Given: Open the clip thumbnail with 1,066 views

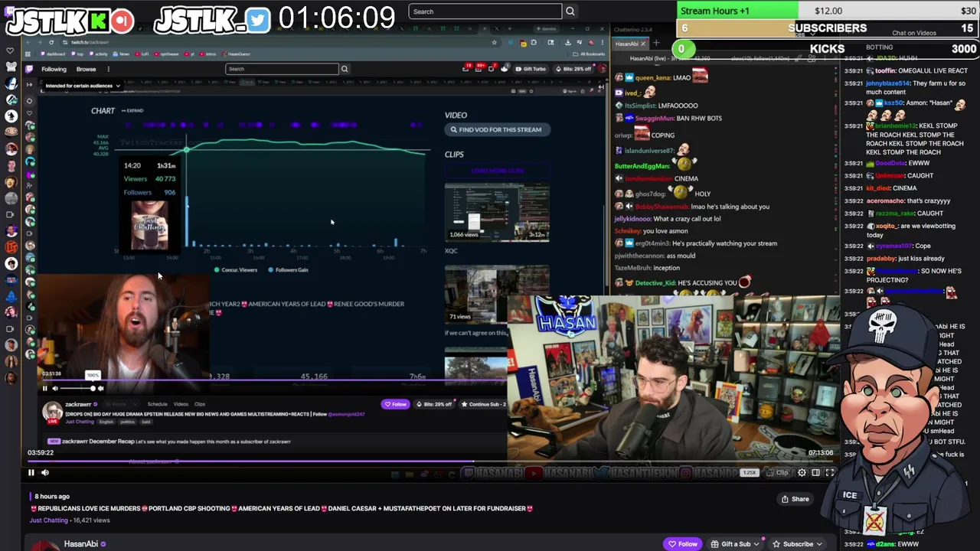Looking at the screenshot, I should click(497, 213).
